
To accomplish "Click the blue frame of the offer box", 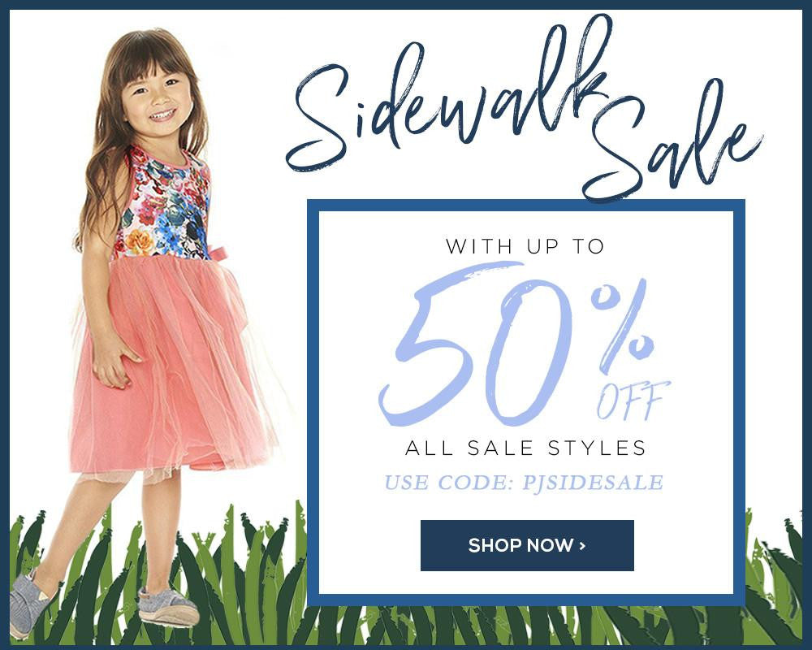I will [x=525, y=206].
